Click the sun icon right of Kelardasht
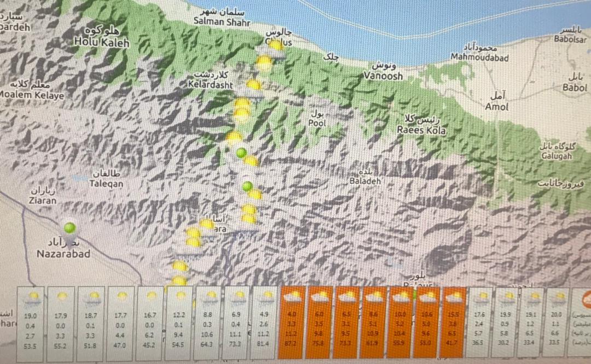 point(254,85)
